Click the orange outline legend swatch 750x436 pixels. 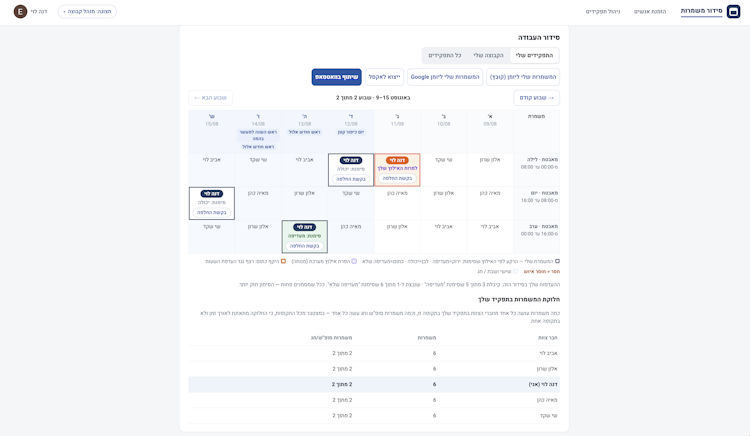pyautogui.click(x=283, y=262)
